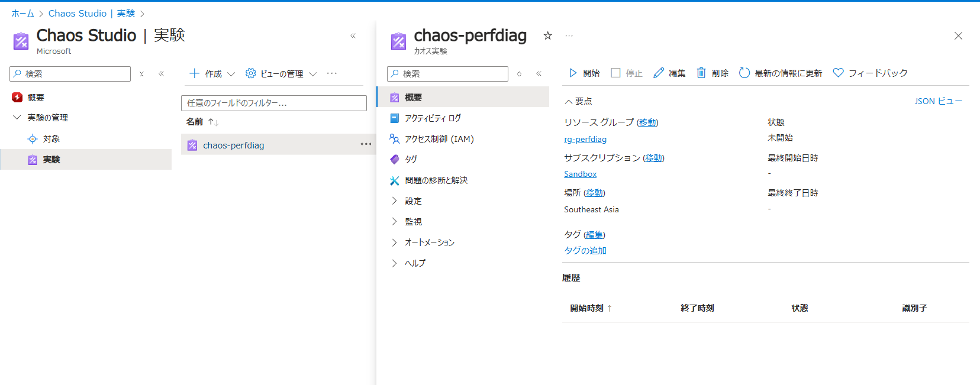
Task: Click the Start (開始) play icon
Action: click(x=573, y=73)
